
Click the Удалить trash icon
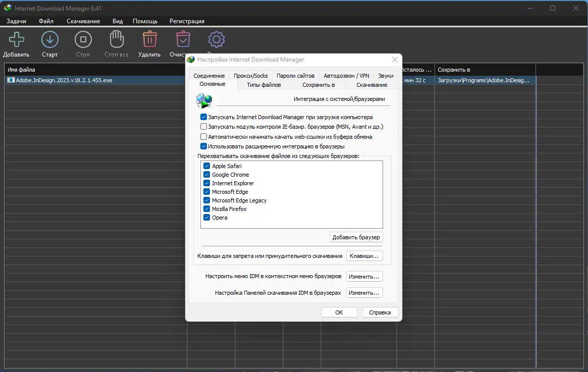coord(149,39)
